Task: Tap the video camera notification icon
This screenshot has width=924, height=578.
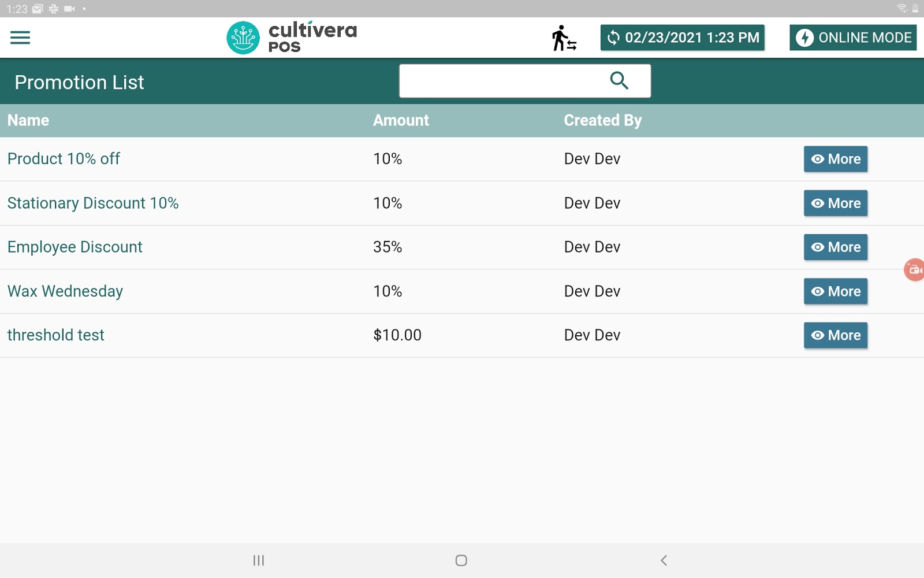Action: (x=70, y=9)
